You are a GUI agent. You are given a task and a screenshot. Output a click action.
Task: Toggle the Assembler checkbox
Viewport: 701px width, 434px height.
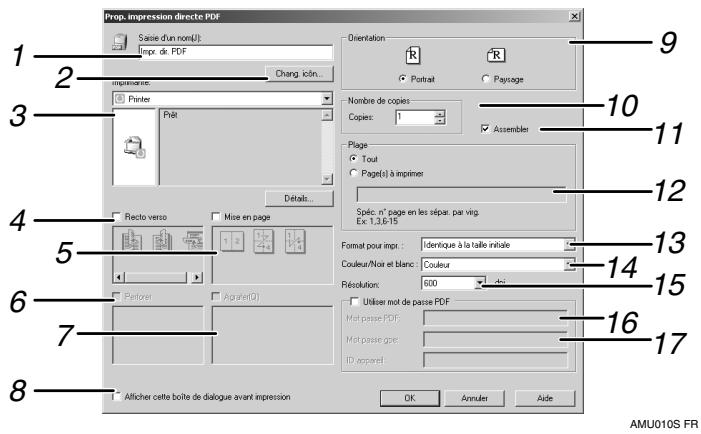click(x=485, y=129)
